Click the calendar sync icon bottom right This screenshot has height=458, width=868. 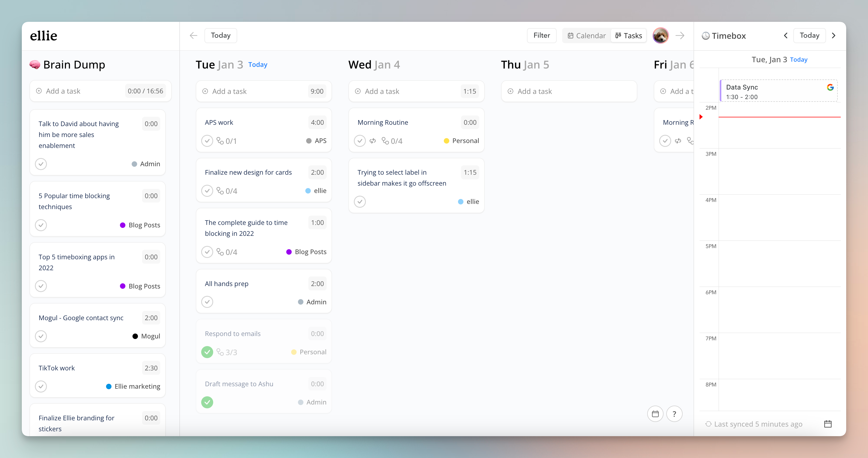pyautogui.click(x=828, y=424)
